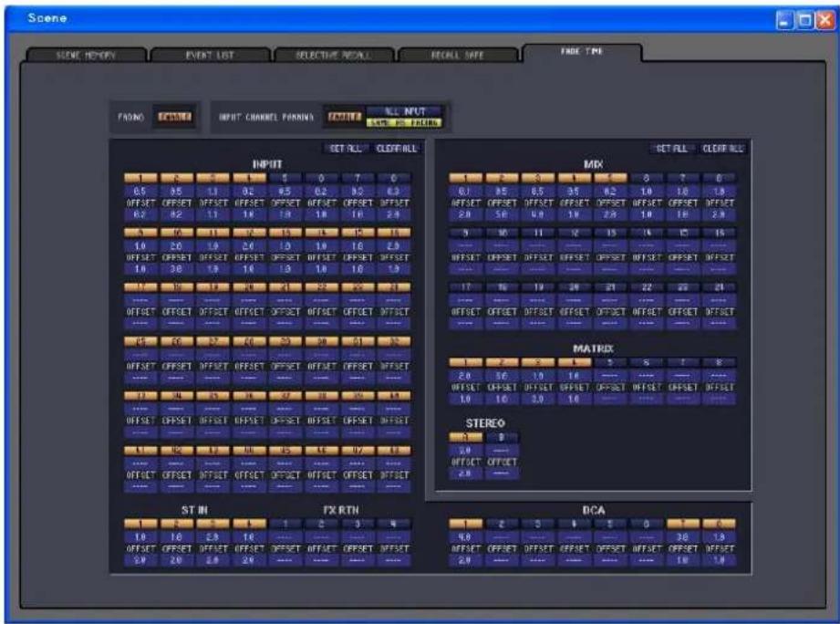
Task: Click CLEAR ALL in the MIX panel
Action: [x=722, y=149]
